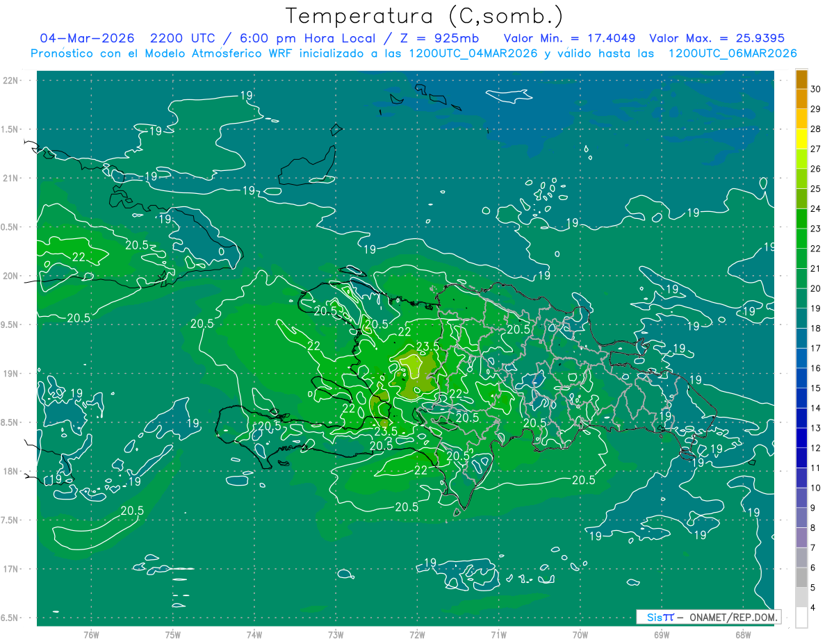Pick the legend color band between 22 and 23
834x644 pixels.
(x=801, y=239)
